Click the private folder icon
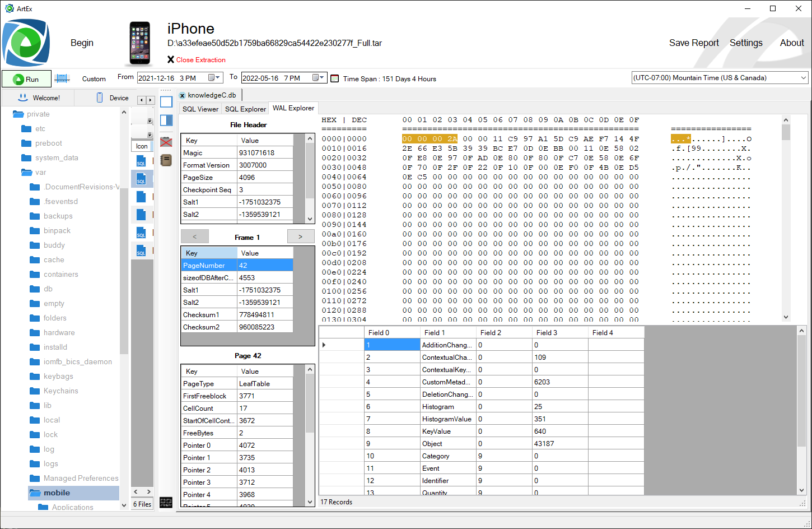 point(18,114)
